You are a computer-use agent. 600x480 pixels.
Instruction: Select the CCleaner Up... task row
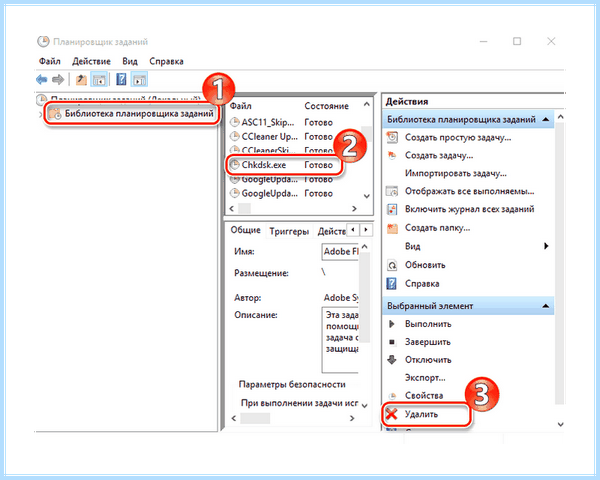[x=282, y=137]
